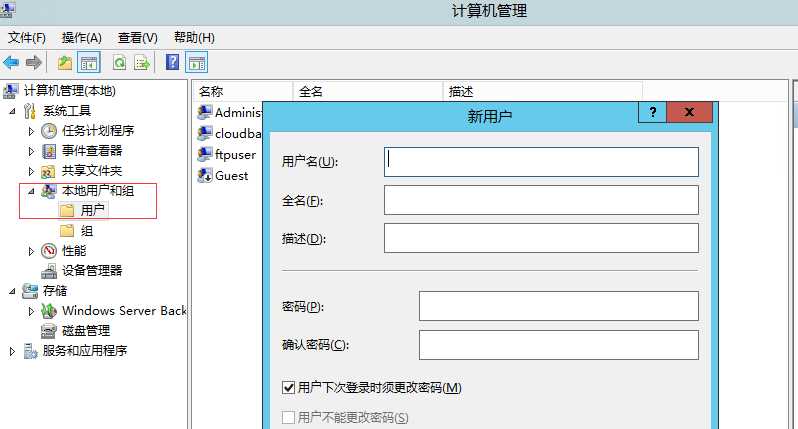
Task: Click the 设备管理器 icon
Action: click(x=49, y=271)
